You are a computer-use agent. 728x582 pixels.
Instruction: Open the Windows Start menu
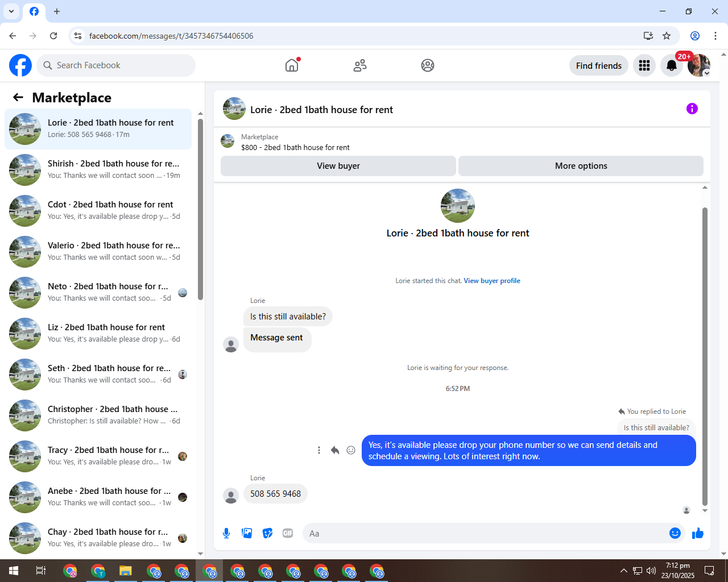(14, 571)
